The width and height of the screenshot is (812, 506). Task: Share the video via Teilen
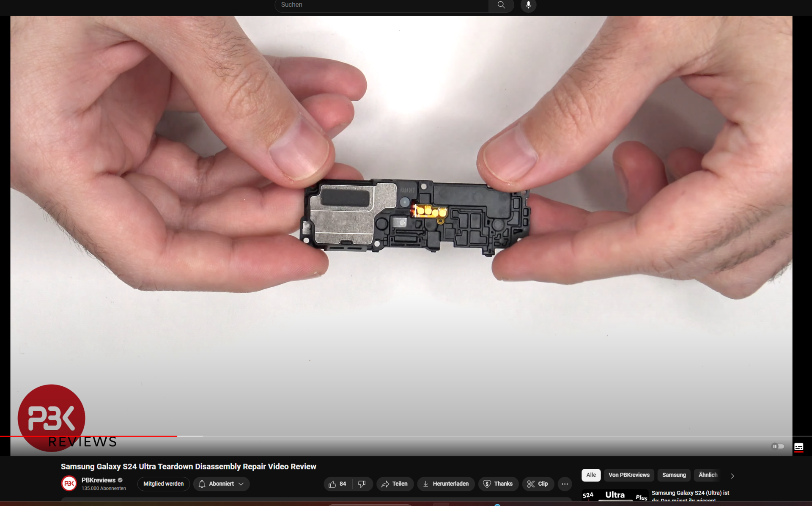(x=395, y=484)
